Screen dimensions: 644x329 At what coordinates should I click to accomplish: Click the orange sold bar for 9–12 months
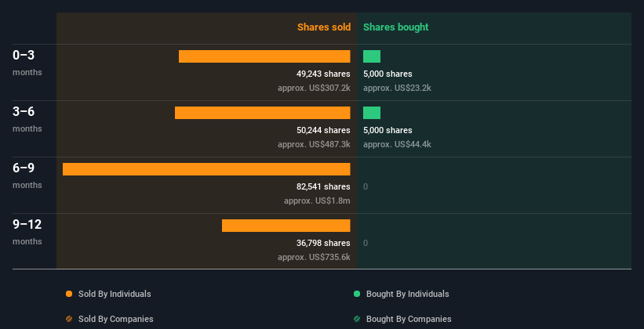(286, 226)
